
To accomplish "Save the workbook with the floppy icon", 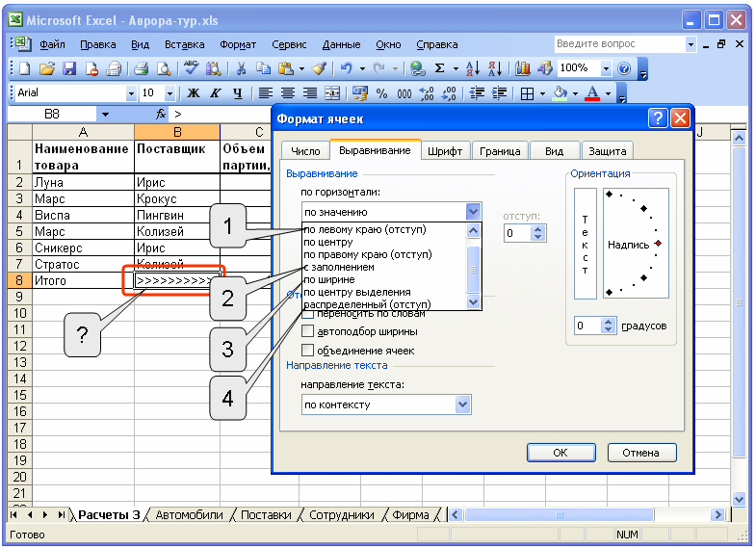I will [69, 69].
